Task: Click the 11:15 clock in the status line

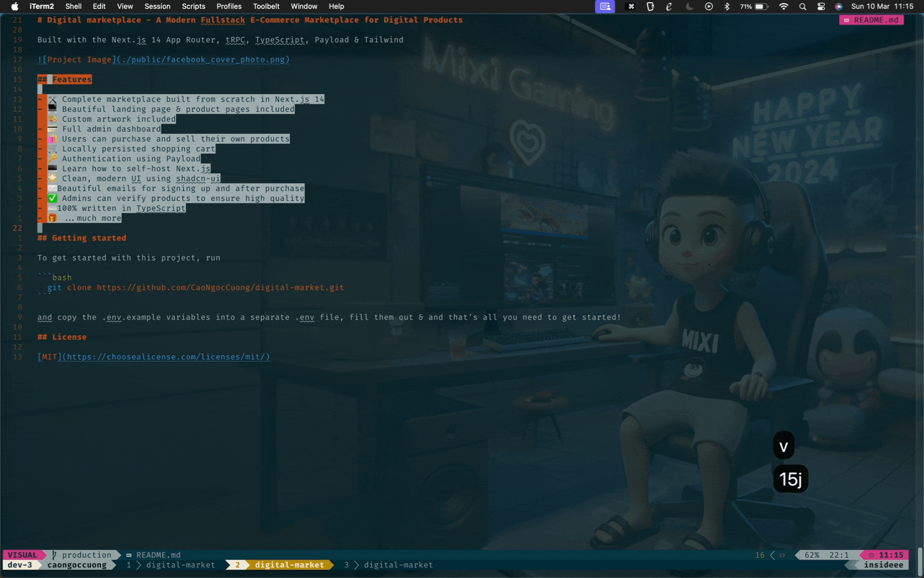Action: tap(887, 555)
